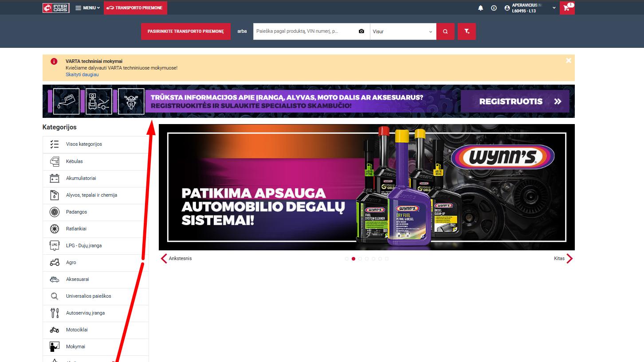This screenshot has width=644, height=362.
Task: Click the REGISTRUOTIS banner button
Action: [515, 101]
